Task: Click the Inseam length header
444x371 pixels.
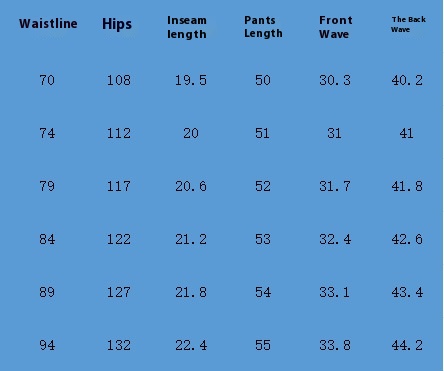Action: (x=187, y=27)
